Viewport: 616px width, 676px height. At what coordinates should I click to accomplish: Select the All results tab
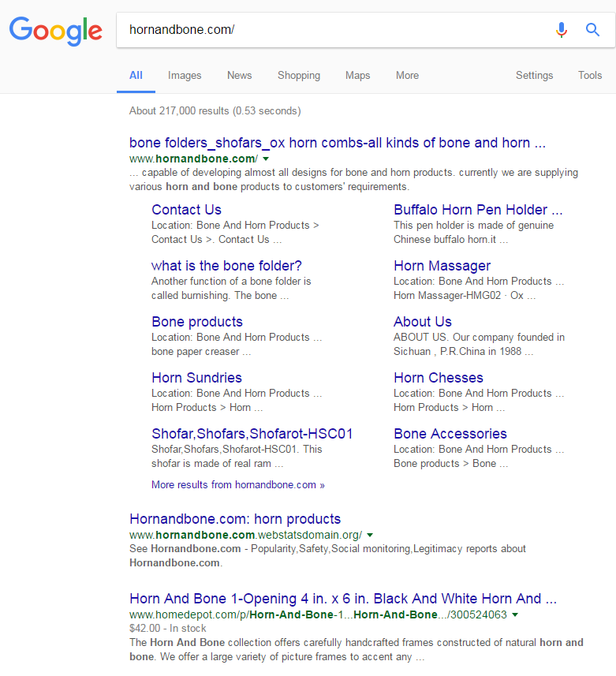tap(136, 76)
